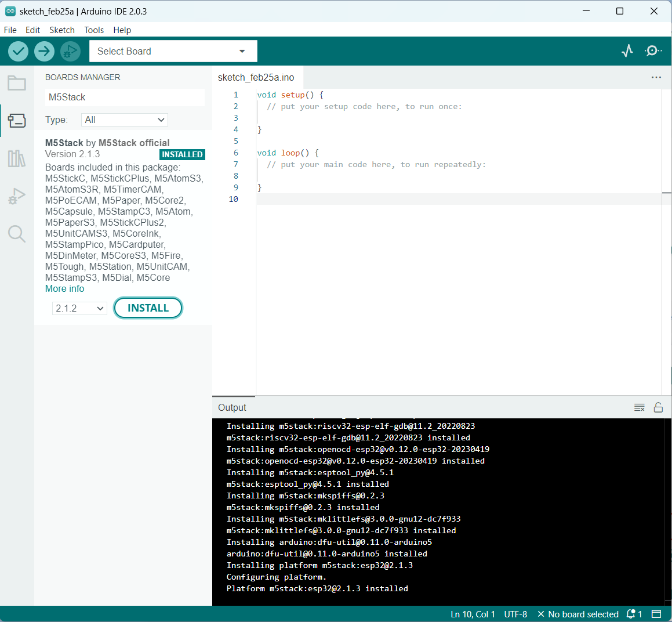Open the version selector showing 2.1.2
Image resolution: width=672 pixels, height=622 pixels.
(79, 308)
